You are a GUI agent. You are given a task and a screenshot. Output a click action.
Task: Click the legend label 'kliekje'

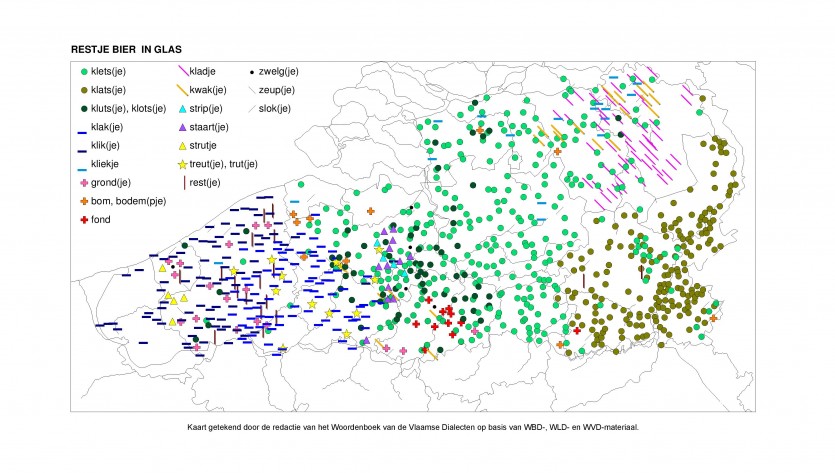click(104, 164)
